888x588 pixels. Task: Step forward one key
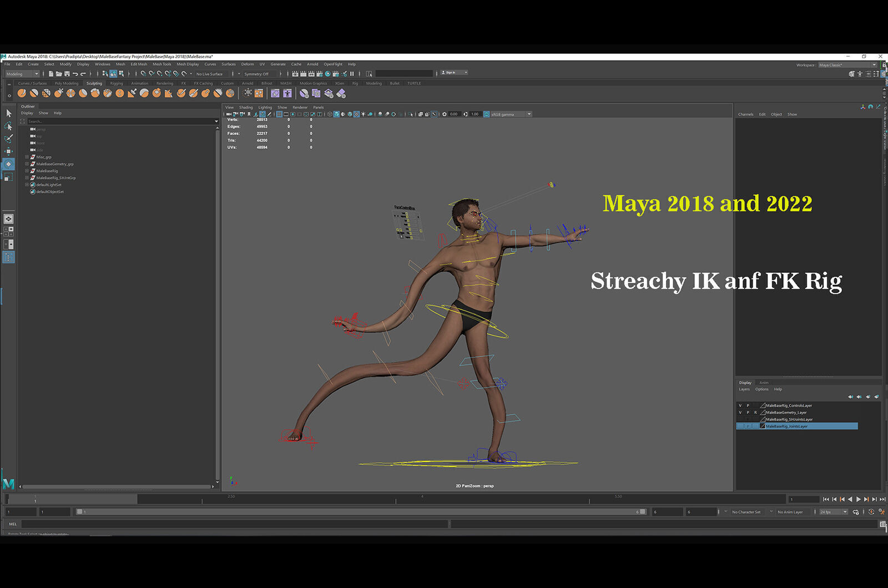866,499
